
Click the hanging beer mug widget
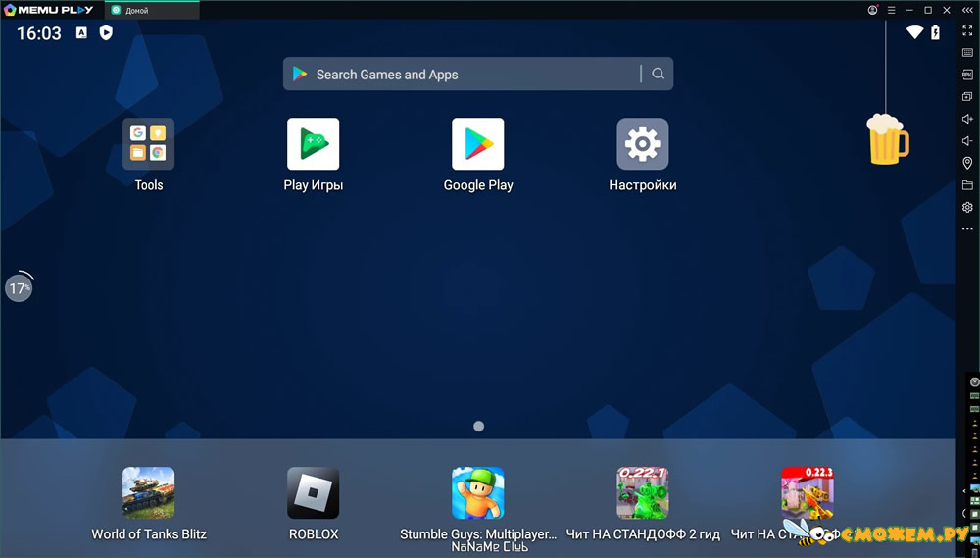pos(887,139)
